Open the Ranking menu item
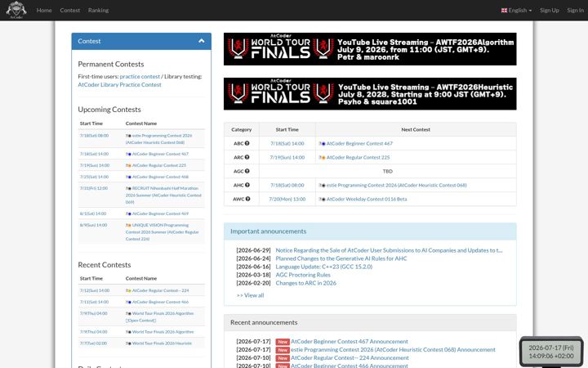This screenshot has height=368, width=588. [98, 11]
